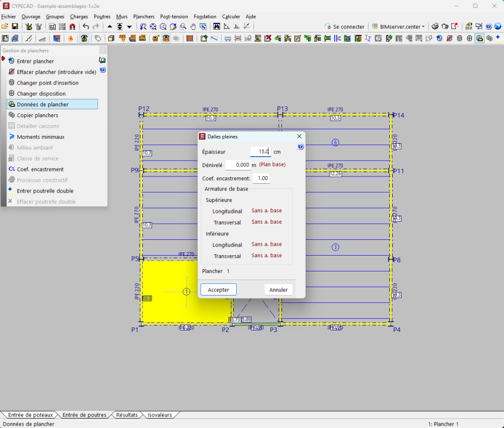Select Moments minimaux option
Screen dimensions: 504x428
click(x=40, y=136)
